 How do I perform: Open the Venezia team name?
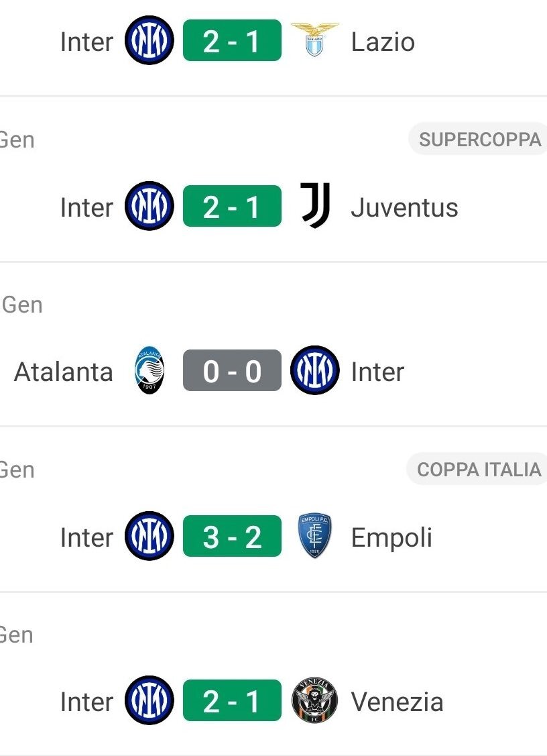click(397, 702)
